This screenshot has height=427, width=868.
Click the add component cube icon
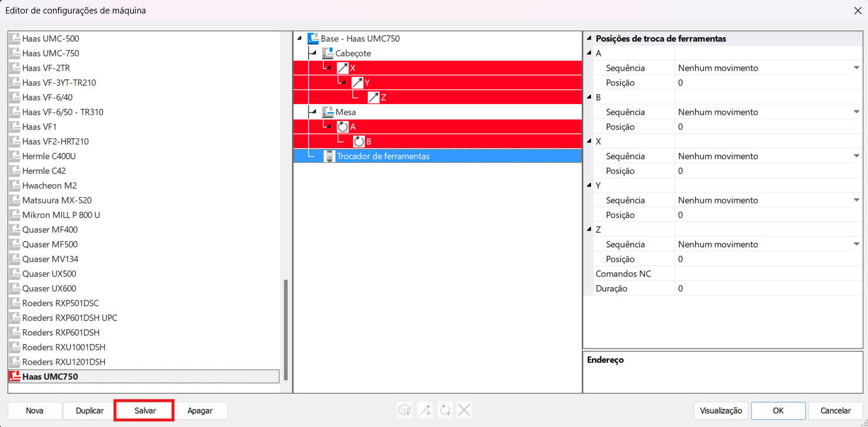point(405,410)
